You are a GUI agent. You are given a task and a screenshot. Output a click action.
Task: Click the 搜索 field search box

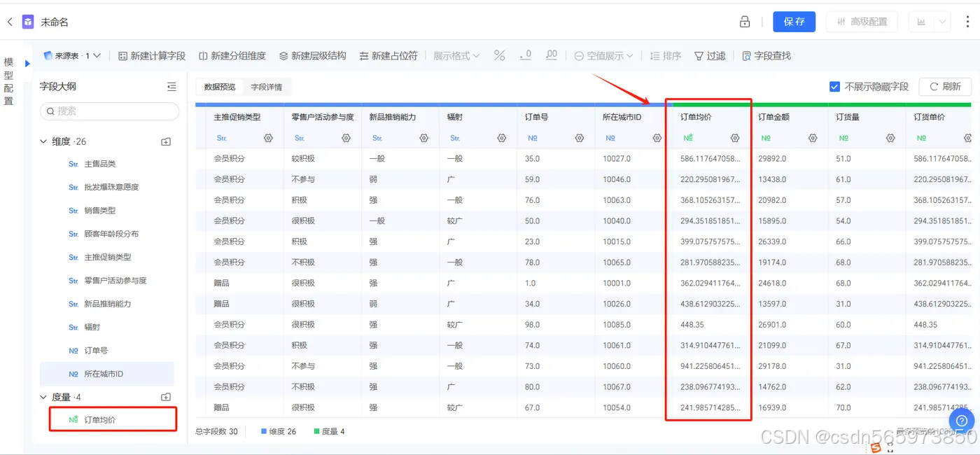pos(109,111)
